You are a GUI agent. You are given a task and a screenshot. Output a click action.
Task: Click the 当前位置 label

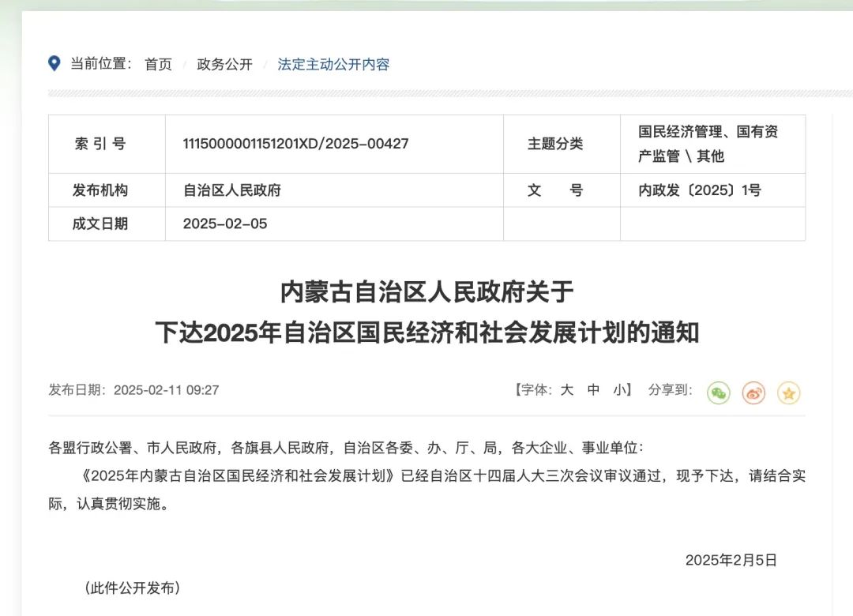pos(100,64)
